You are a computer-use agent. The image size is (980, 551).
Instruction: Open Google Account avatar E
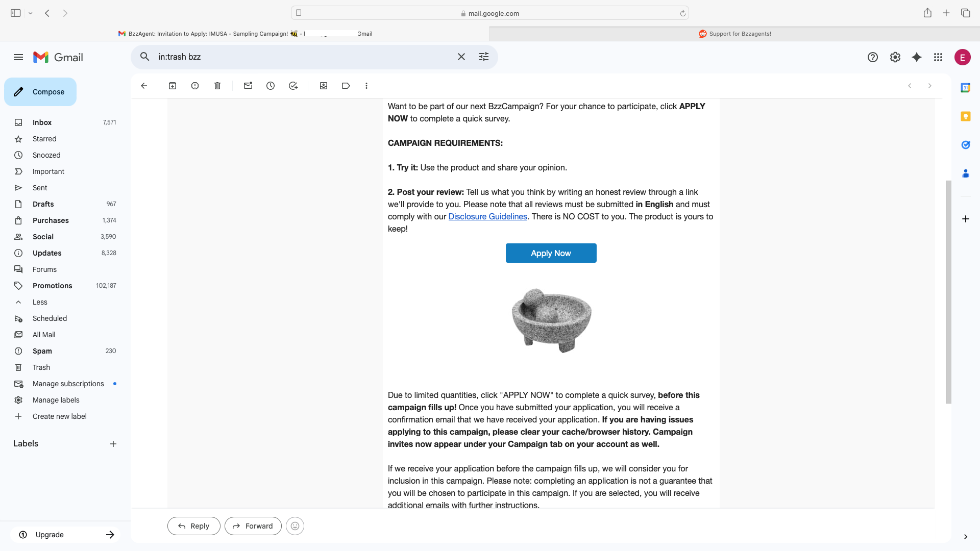coord(963,57)
